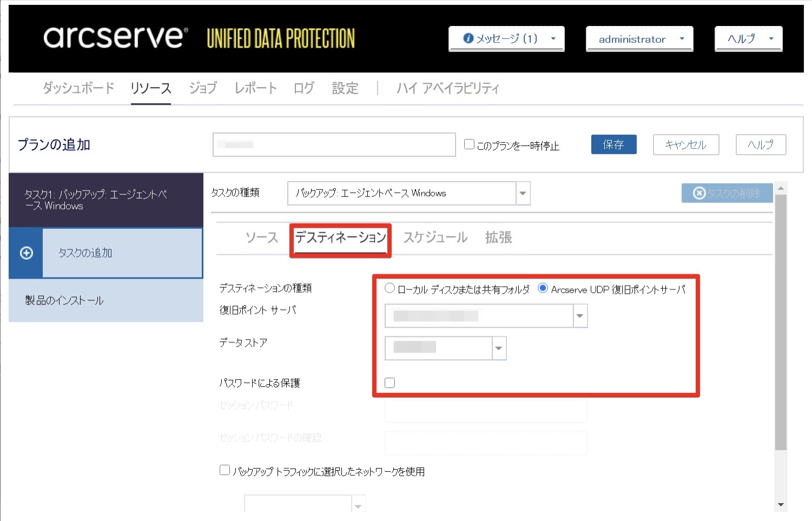Enable このプランを一時停止 checkbox

click(470, 144)
